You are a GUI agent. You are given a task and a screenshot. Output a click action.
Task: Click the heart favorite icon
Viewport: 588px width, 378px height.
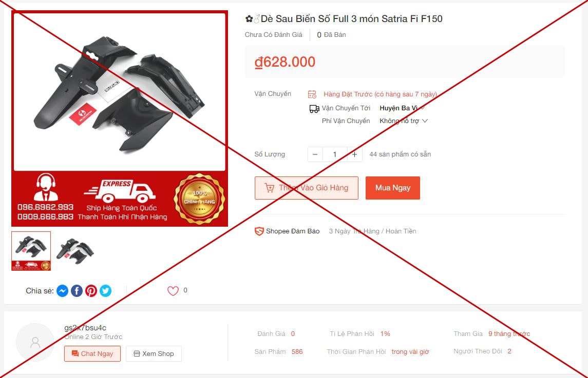pyautogui.click(x=173, y=291)
